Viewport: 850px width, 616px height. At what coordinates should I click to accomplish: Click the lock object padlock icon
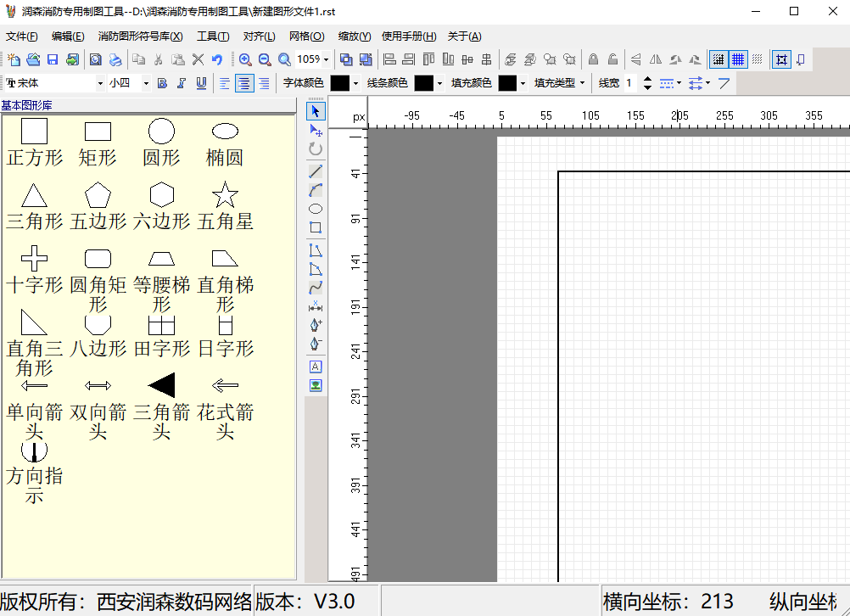(593, 59)
